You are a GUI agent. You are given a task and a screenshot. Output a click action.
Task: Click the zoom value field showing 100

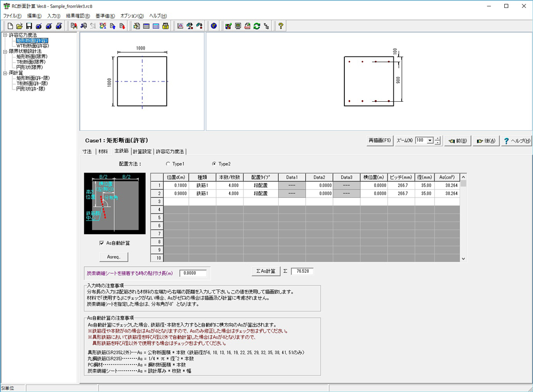click(x=421, y=140)
